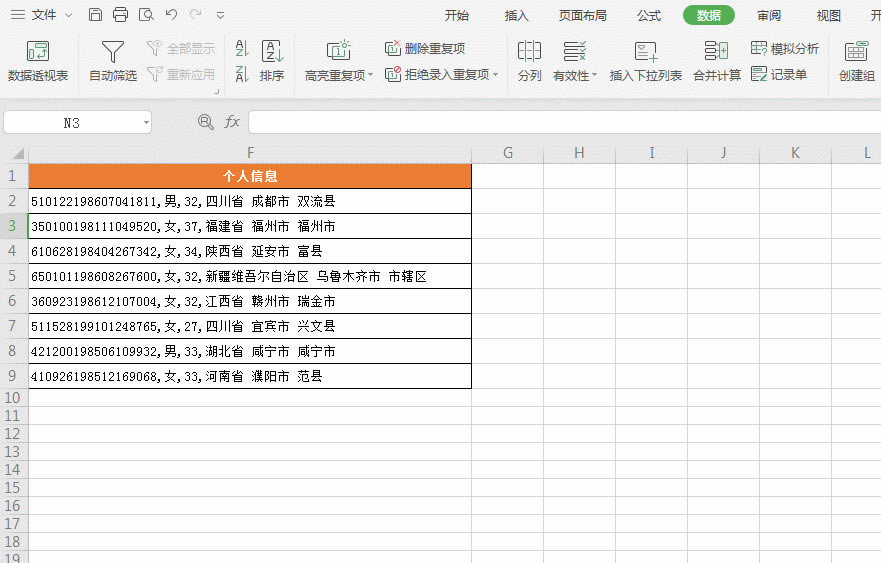881x563 pixels.
Task: Click into the formula bar
Action: (564, 122)
